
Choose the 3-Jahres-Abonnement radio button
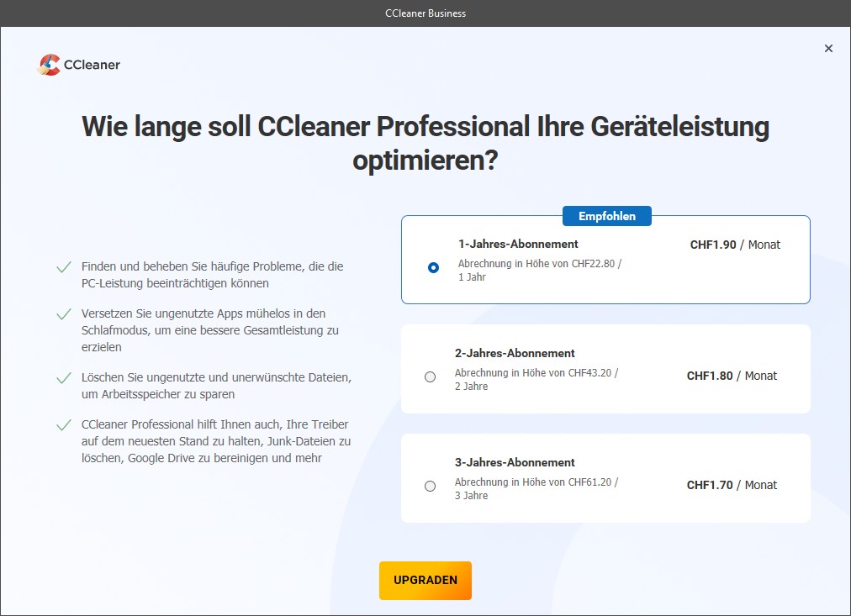[x=430, y=486]
